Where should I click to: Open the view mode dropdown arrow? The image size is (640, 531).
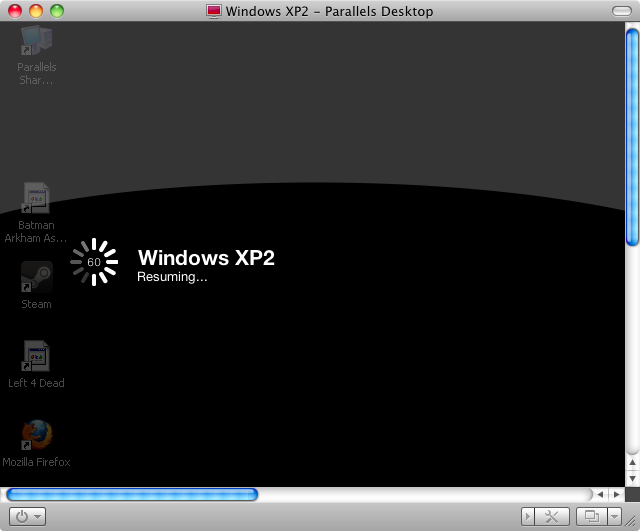(x=614, y=517)
